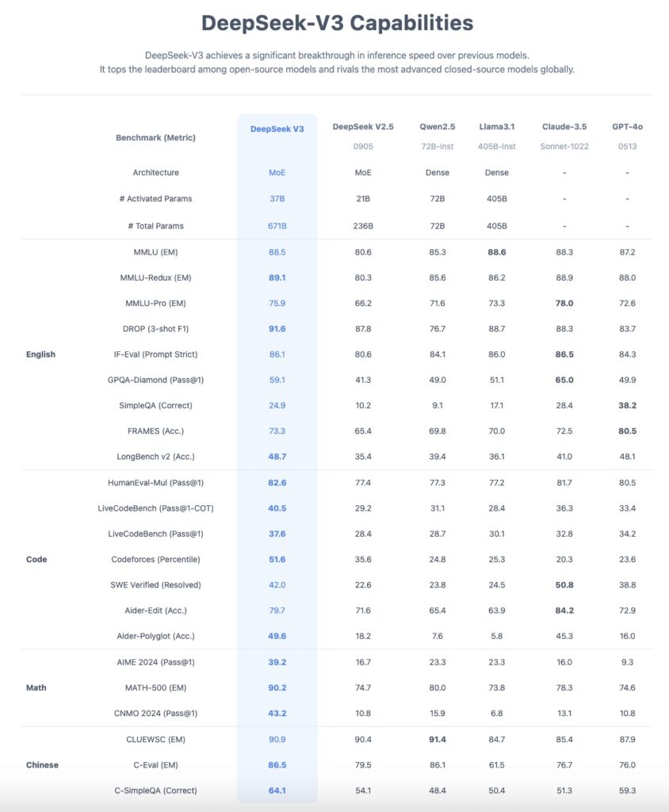Select the GPQA-Diamond (Pass@1) row label
Screen dimensions: 669x812
155,380
